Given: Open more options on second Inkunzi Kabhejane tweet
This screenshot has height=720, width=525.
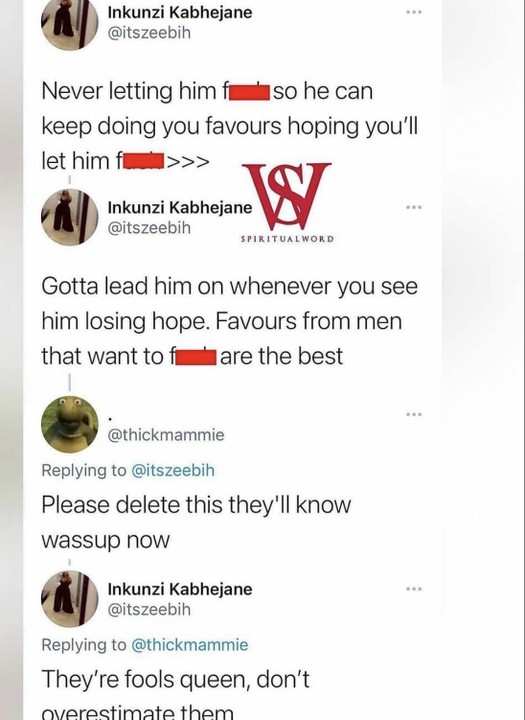Looking at the screenshot, I should [414, 208].
